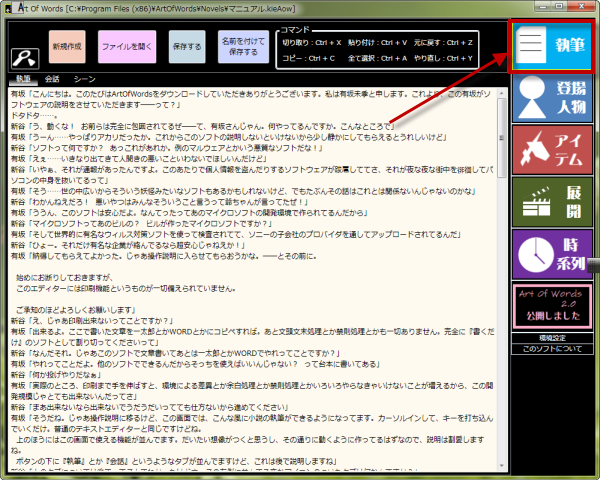The image size is (600, 480).
Task: Click the 新規作成 button
Action: pyautogui.click(x=68, y=47)
